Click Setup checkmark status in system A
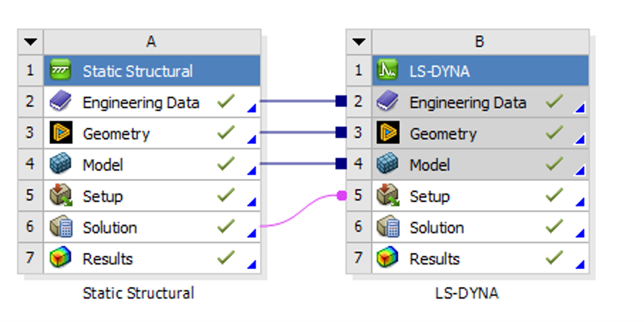 (226, 195)
